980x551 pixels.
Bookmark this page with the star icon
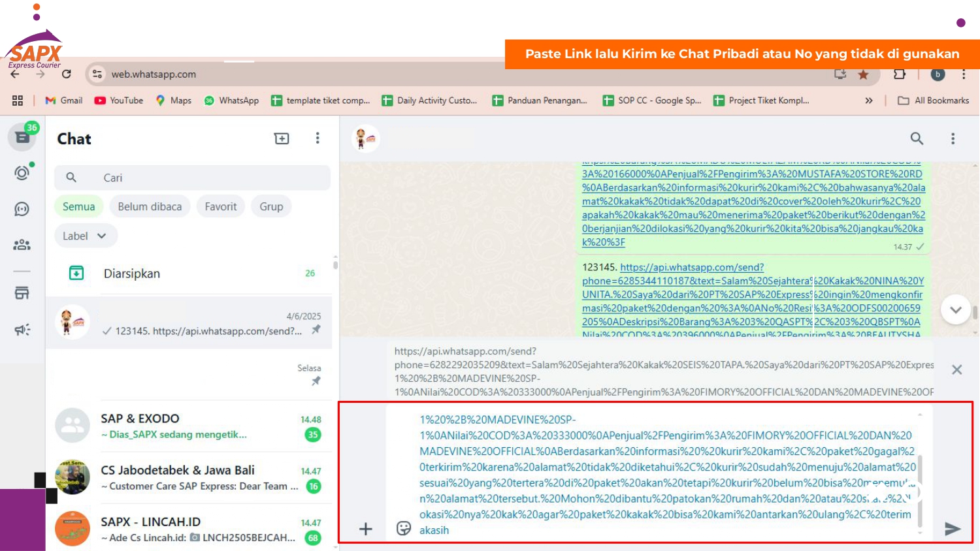click(x=863, y=74)
